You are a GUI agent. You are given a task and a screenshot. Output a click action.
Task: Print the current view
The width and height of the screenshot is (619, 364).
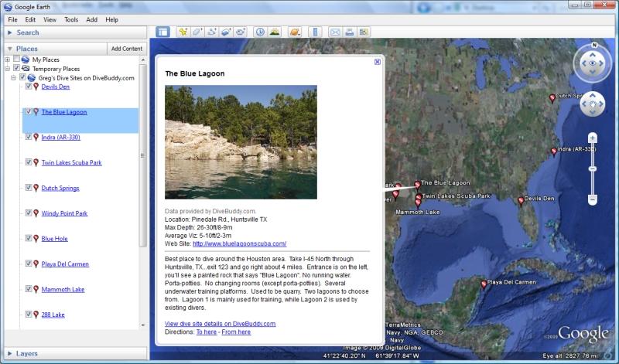tap(350, 32)
